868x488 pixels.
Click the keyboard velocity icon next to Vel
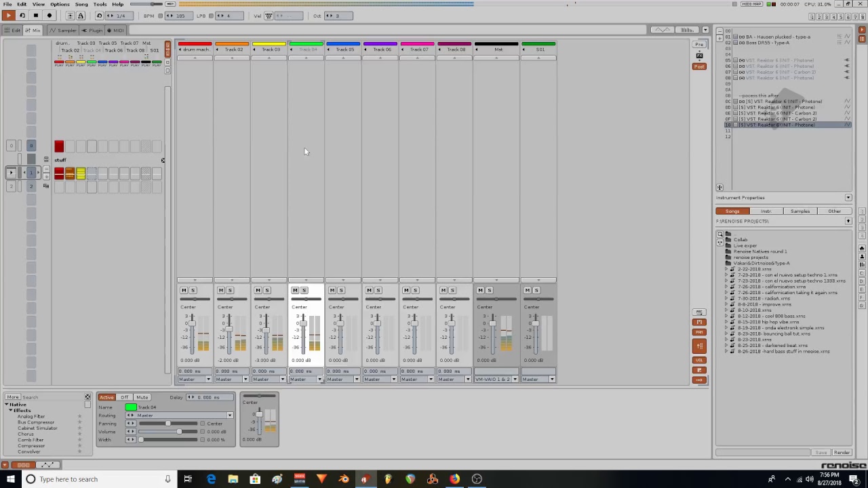coord(269,16)
